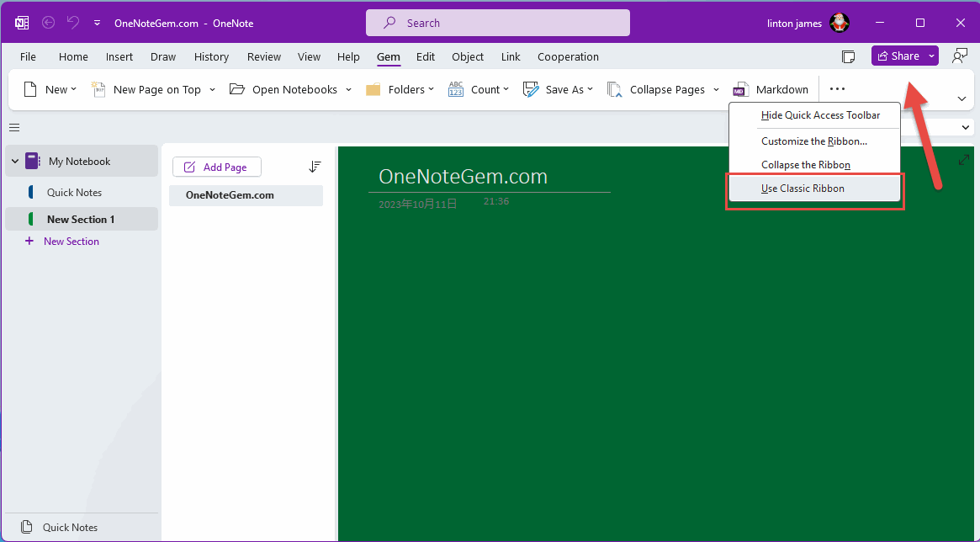Click the Markdown icon in ribbon
980x542 pixels.
741,90
